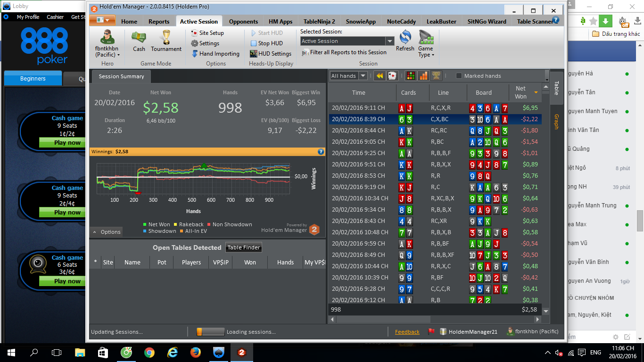Open the Selected Session dropdown
Screen dimensions: 644x362
click(390, 41)
